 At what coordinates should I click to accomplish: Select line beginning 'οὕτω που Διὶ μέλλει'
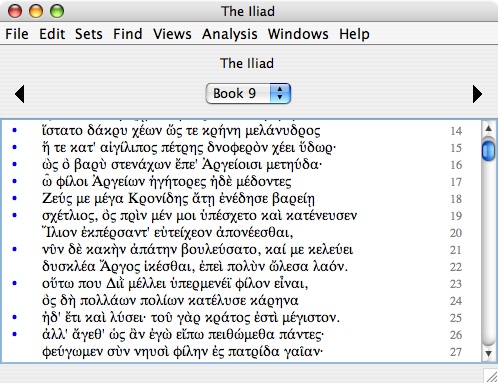click(175, 283)
